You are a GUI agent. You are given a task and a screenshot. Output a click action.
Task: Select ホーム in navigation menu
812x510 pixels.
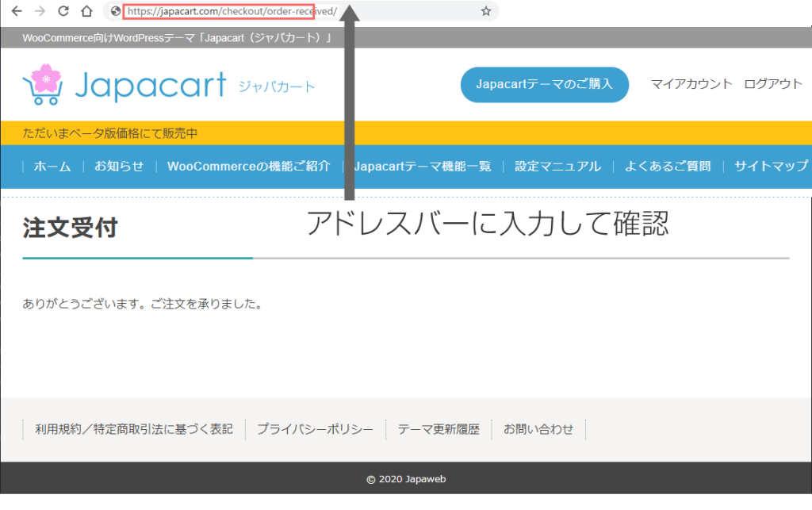pos(52,167)
